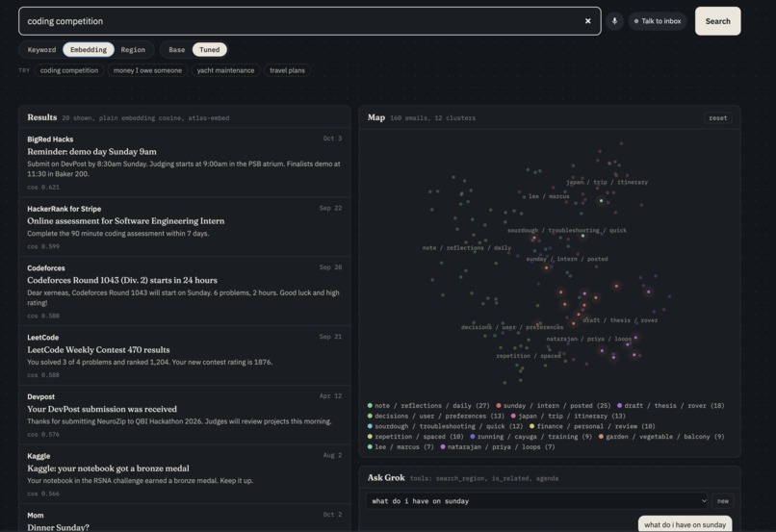Screen dimensions: 776x532
Task: Open the Kaggle bronze medal email
Action: [184, 474]
